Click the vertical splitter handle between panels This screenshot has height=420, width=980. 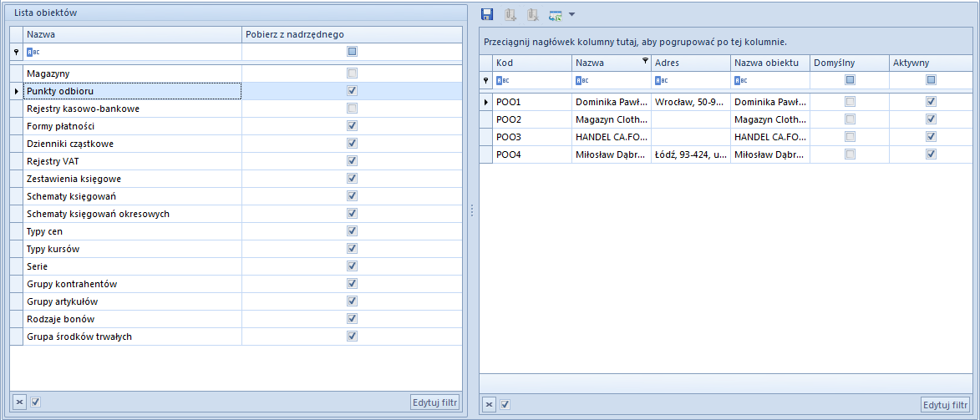[x=471, y=210]
